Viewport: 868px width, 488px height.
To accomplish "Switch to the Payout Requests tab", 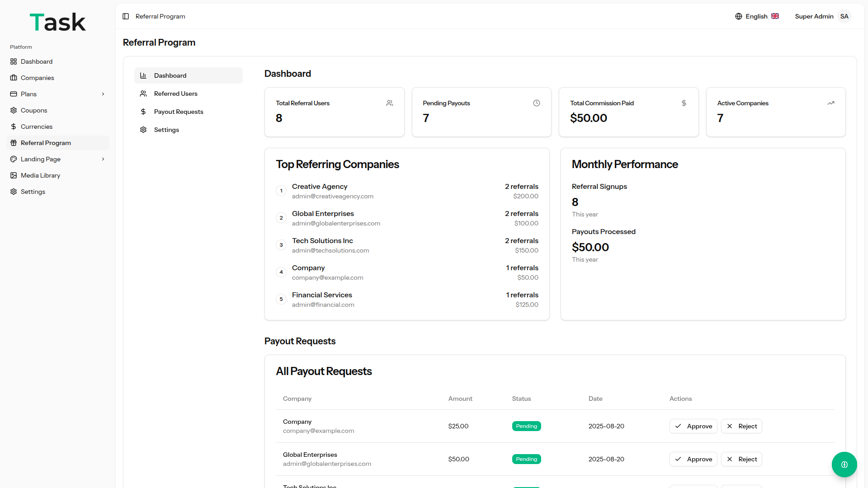I will pyautogui.click(x=179, y=112).
